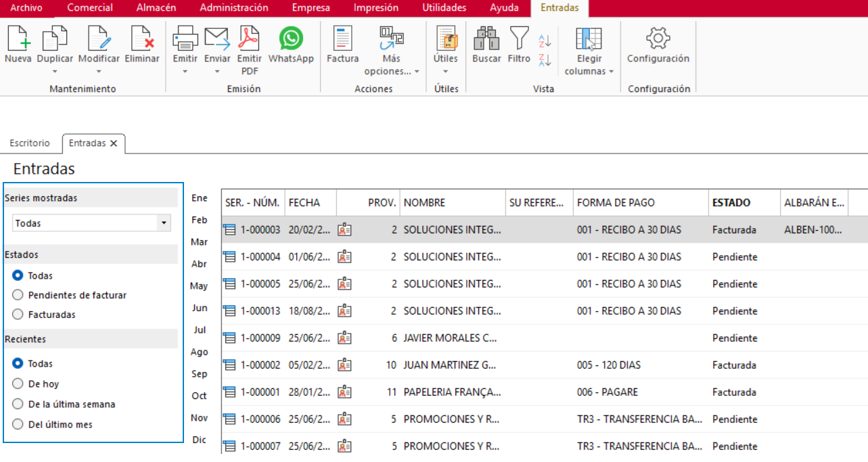Click ALBEN-100... albarán cell
This screenshot has height=462, width=868.
click(x=813, y=230)
